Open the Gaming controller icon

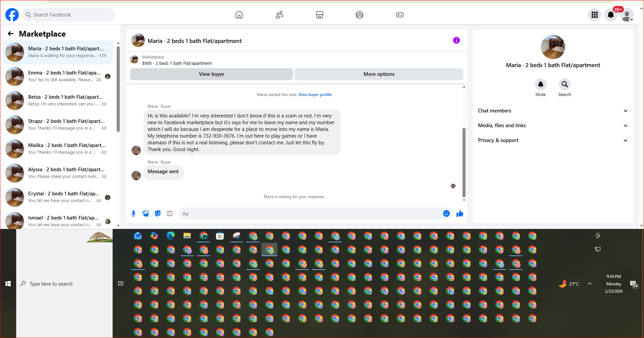tap(400, 15)
